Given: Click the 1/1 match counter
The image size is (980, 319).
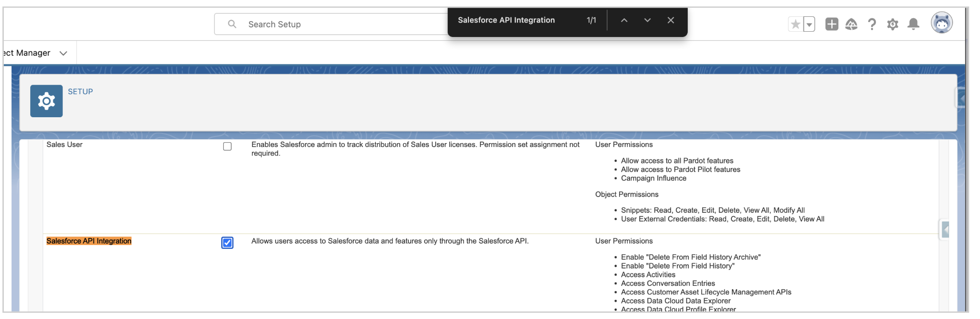Looking at the screenshot, I should pos(591,20).
